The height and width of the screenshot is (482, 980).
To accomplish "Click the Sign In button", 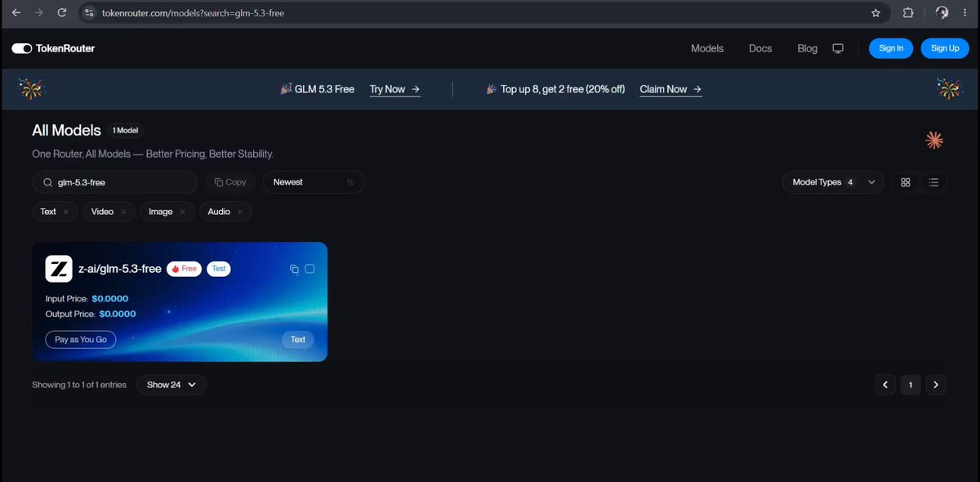I will (891, 48).
